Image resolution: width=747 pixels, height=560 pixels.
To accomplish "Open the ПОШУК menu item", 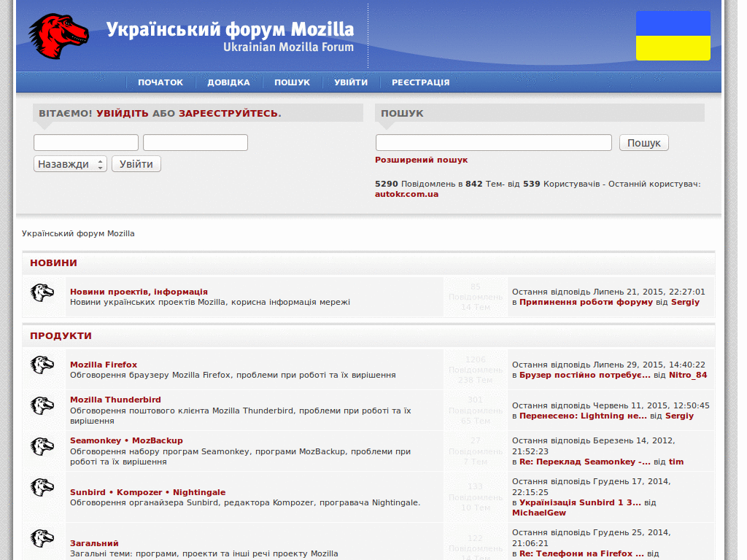I will [x=292, y=82].
